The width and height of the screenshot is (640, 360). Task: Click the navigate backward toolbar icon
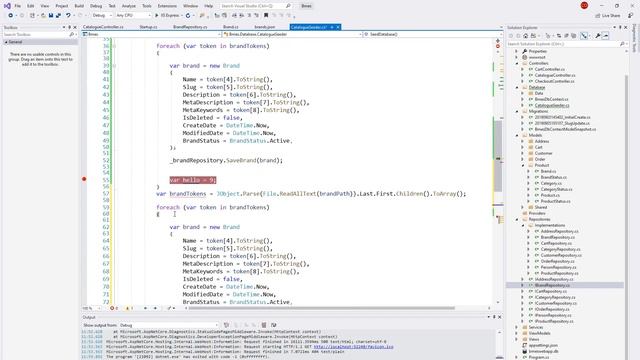[x=11, y=16]
